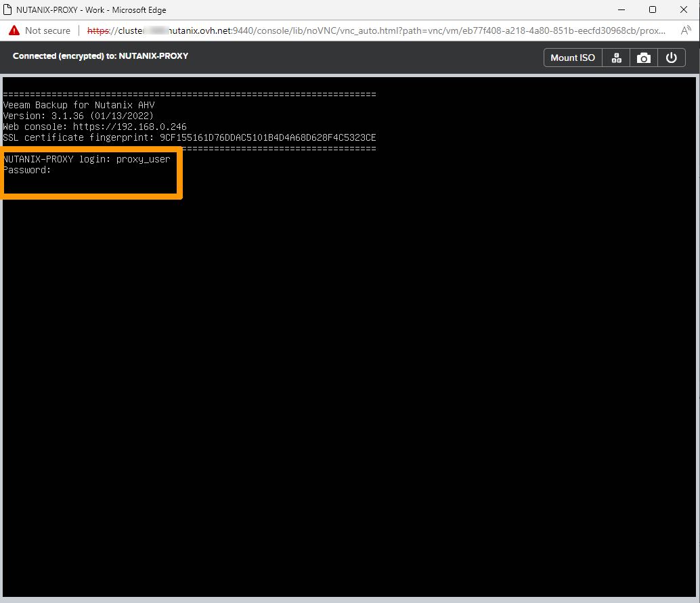Click the SSL certificate fingerprint text
The width and height of the screenshot is (700, 603).
190,137
